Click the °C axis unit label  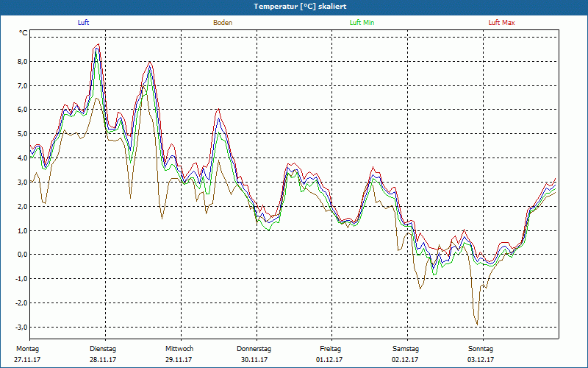click(x=24, y=33)
